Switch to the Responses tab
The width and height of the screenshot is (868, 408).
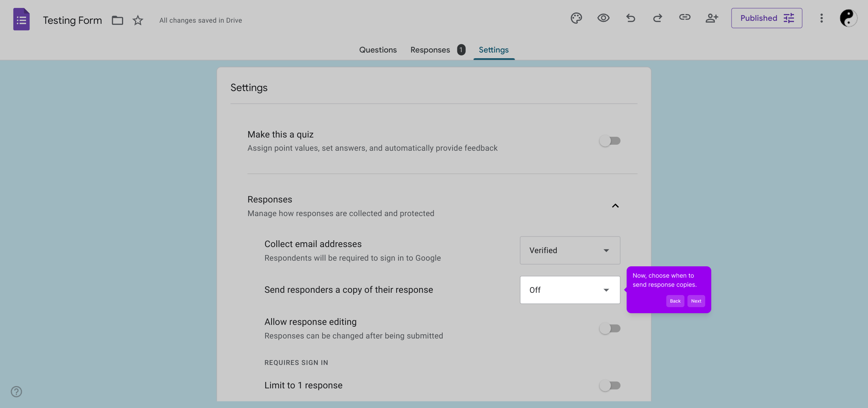pyautogui.click(x=430, y=50)
